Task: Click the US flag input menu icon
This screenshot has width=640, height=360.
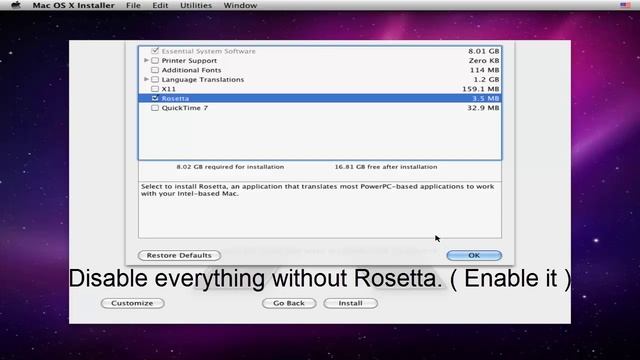Action: click(x=625, y=5)
